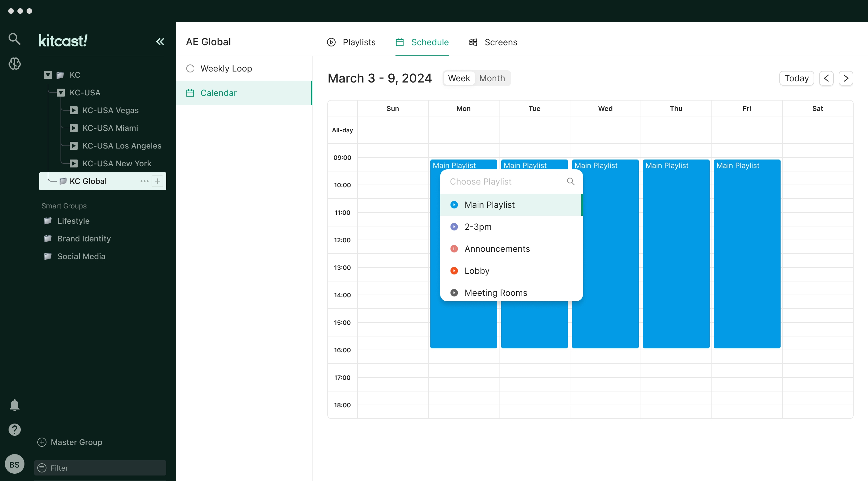
Task: Select Weekly Loop schedule mode
Action: [x=226, y=68]
